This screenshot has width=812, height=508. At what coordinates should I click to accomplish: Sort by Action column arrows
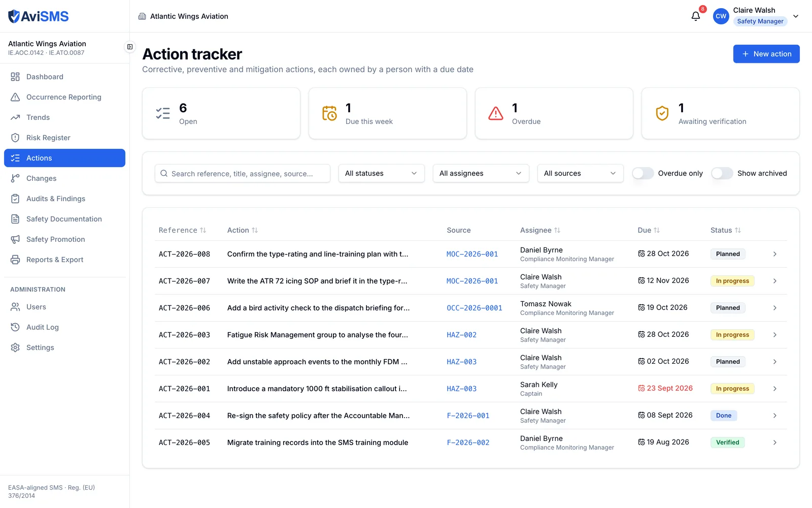tap(255, 230)
